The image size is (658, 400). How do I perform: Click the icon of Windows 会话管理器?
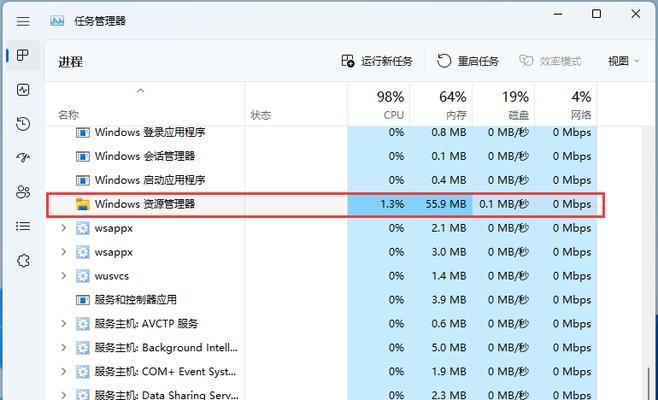click(x=83, y=157)
